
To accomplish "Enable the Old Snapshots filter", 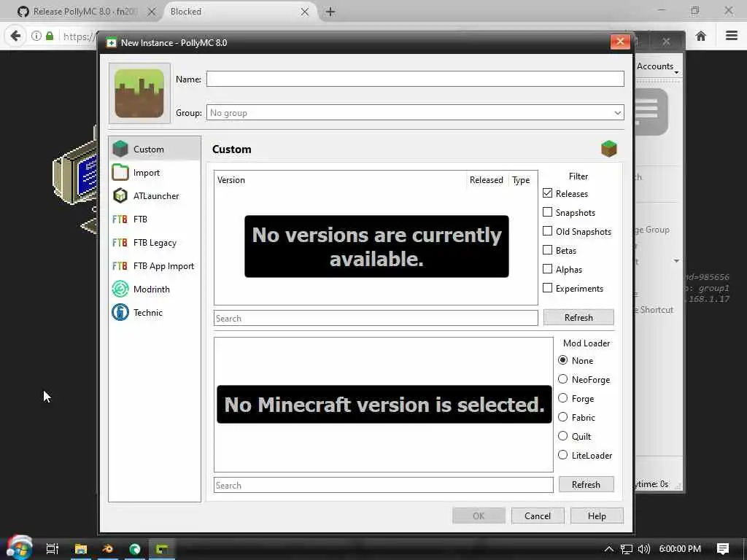I will (547, 231).
